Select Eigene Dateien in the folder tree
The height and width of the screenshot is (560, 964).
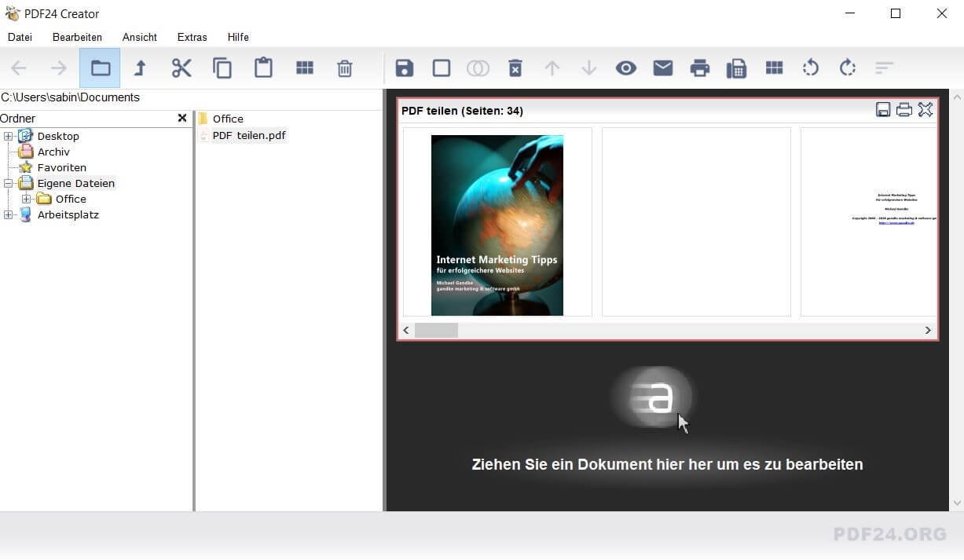(76, 183)
